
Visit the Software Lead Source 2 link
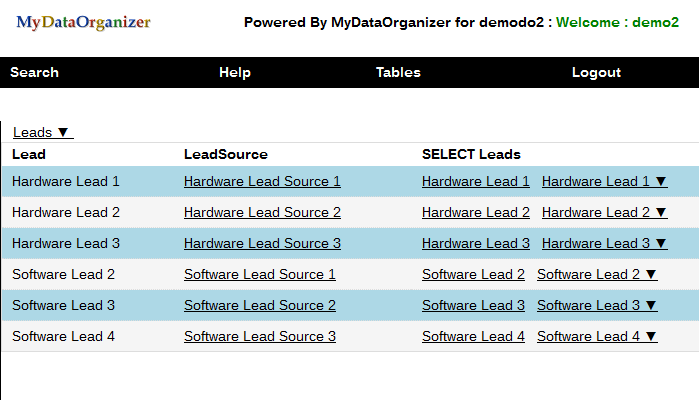[x=260, y=306]
